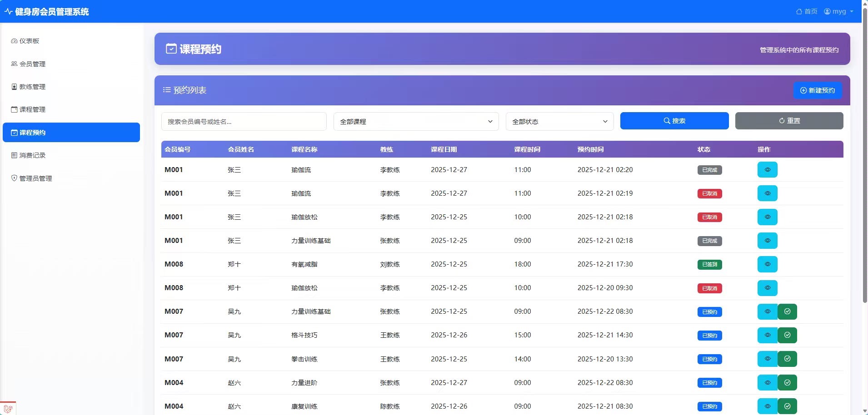868x415 pixels.
Task: View details of 张三's 力量训练基础 booking
Action: 767,241
